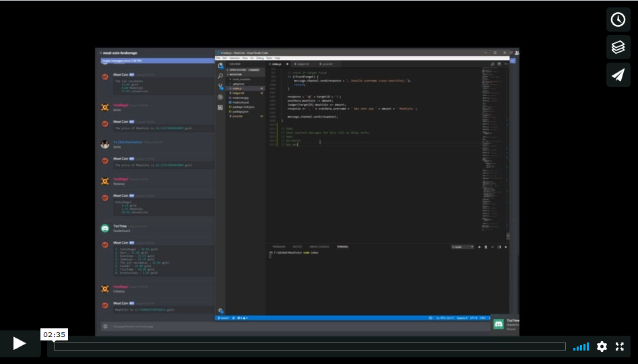Select index.js editor tab
Screen dimensions: 638x364
(276, 63)
